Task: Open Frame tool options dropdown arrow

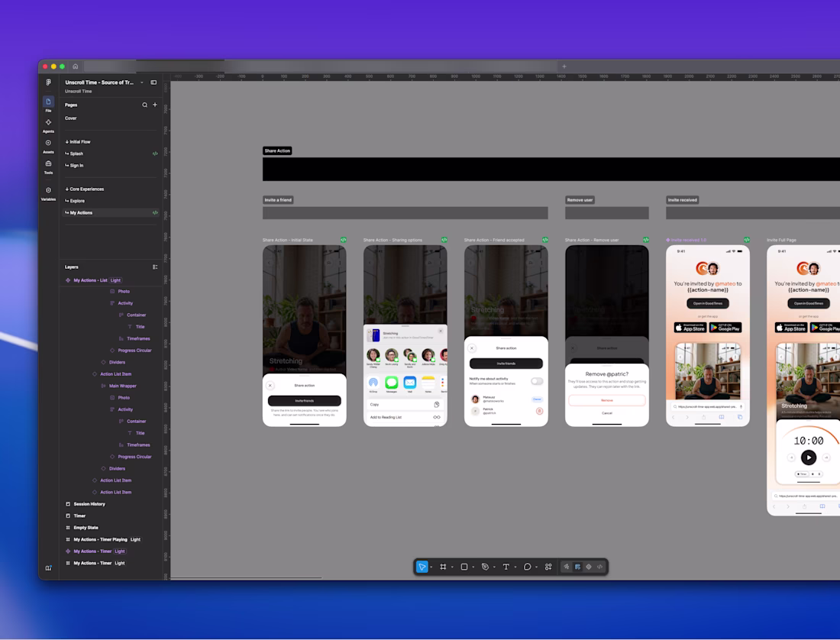Action: pos(452,567)
